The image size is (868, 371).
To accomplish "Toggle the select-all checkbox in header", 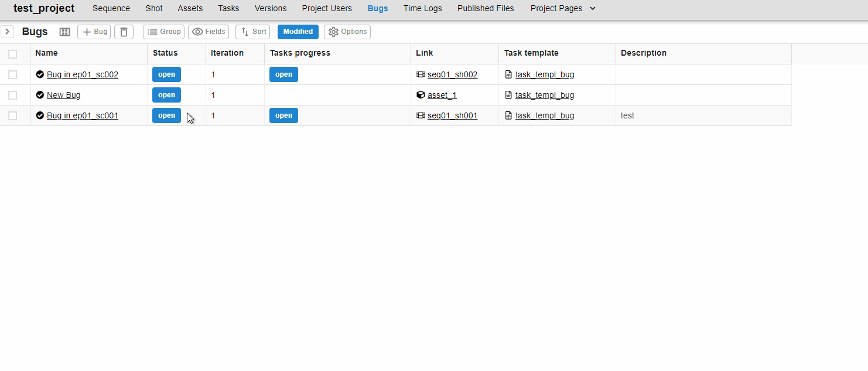I will (x=13, y=54).
